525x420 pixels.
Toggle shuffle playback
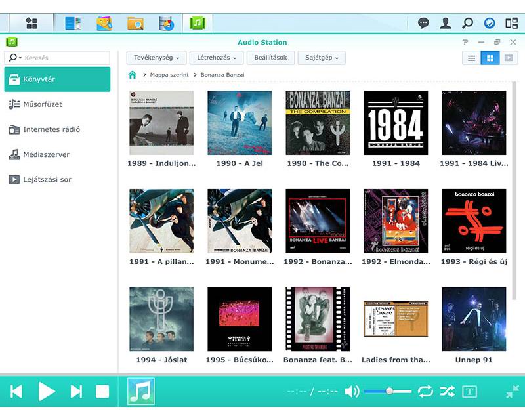(x=447, y=392)
